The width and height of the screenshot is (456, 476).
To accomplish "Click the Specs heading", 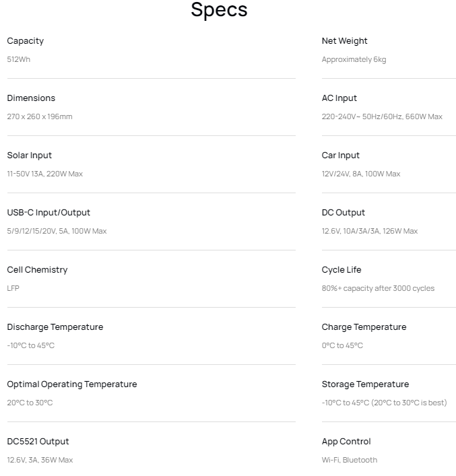I will [219, 10].
